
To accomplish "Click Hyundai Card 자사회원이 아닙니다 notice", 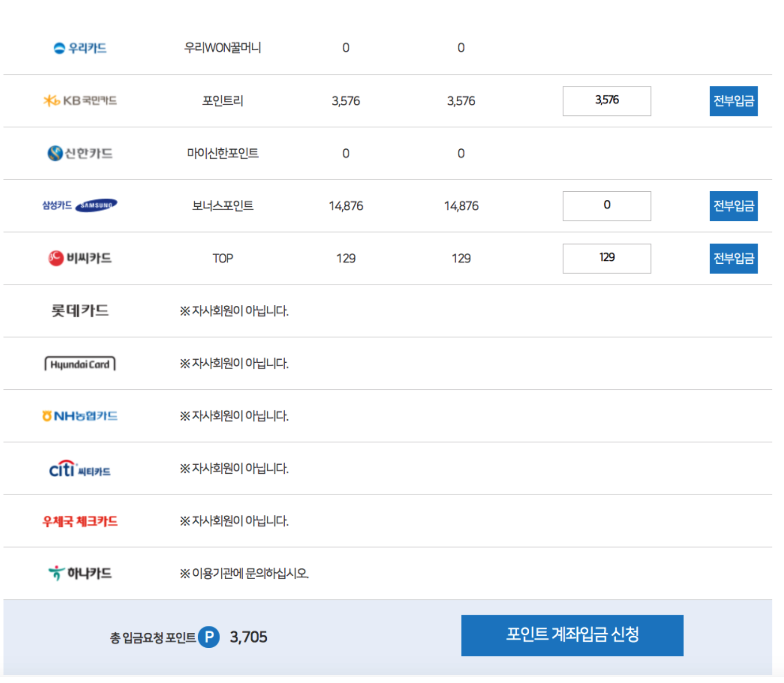I will [x=234, y=363].
